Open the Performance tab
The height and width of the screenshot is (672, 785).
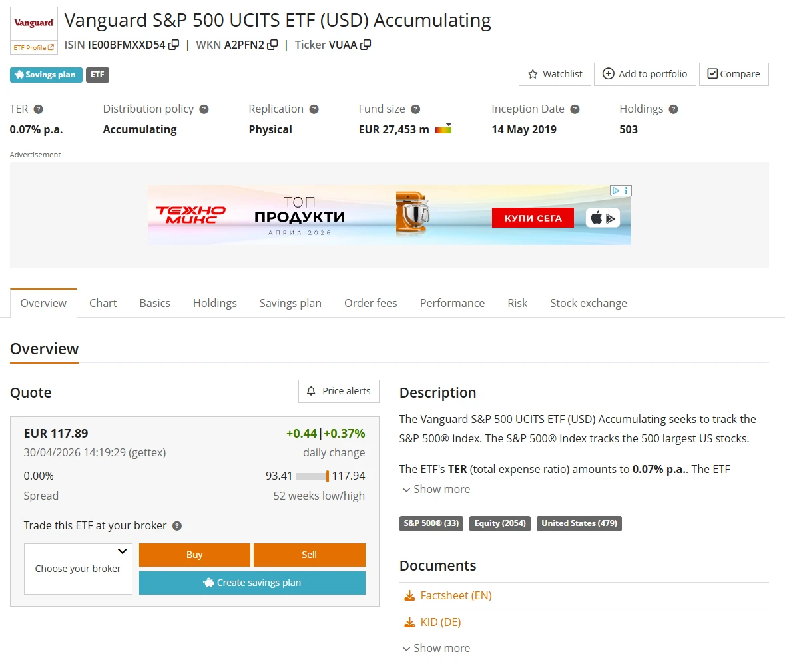coord(452,303)
